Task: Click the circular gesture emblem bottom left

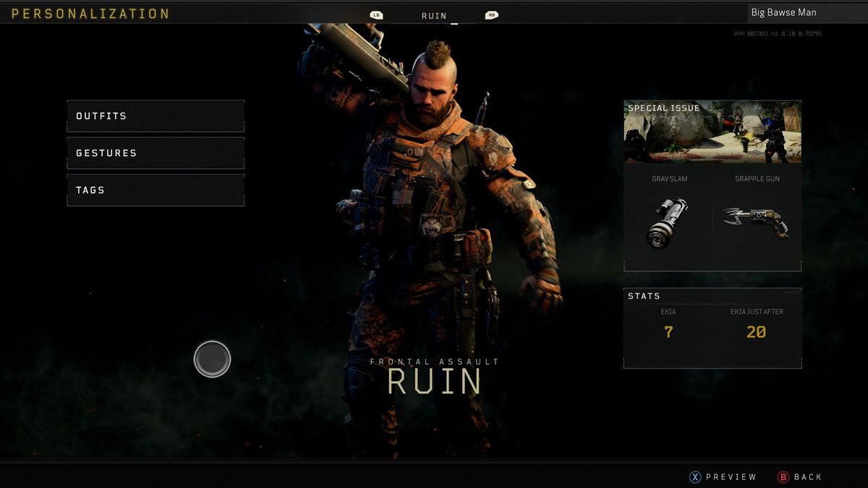Action: coord(212,359)
